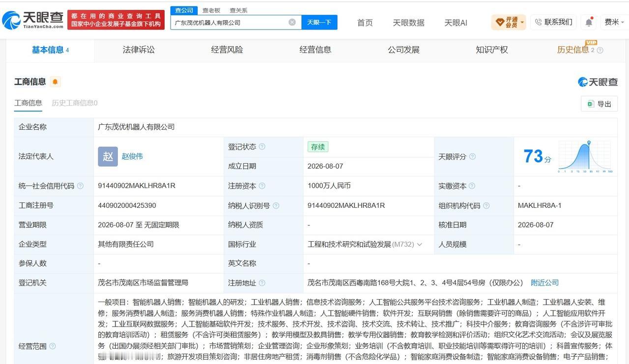Click the 联系我们 button
The image size is (629, 364).
553,22
